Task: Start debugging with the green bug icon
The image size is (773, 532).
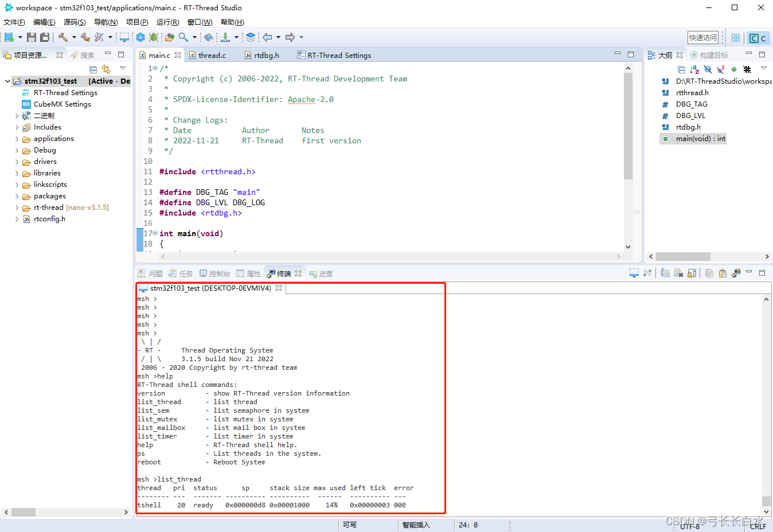Action: tap(154, 37)
